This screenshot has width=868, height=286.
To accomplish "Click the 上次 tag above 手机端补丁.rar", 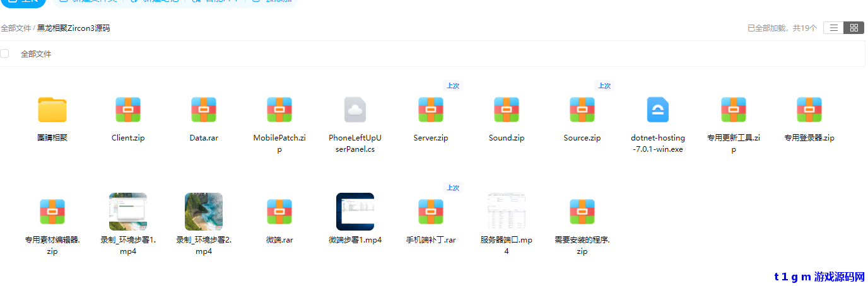I will point(453,188).
